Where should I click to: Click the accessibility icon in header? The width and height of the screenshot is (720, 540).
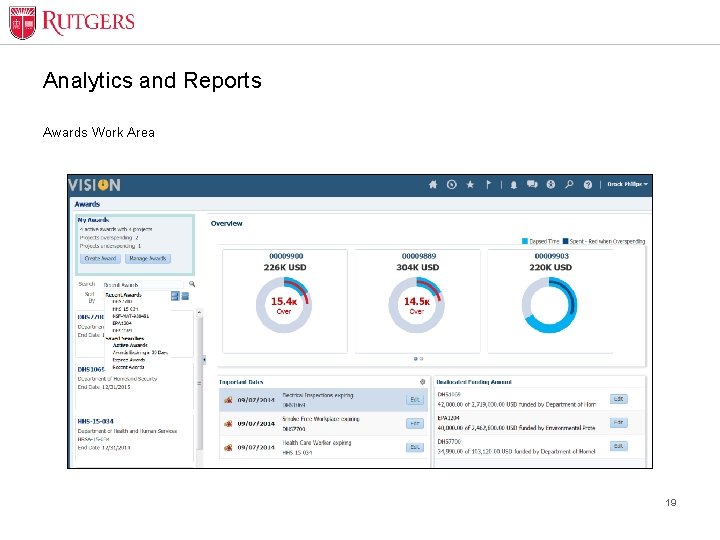[x=551, y=185]
